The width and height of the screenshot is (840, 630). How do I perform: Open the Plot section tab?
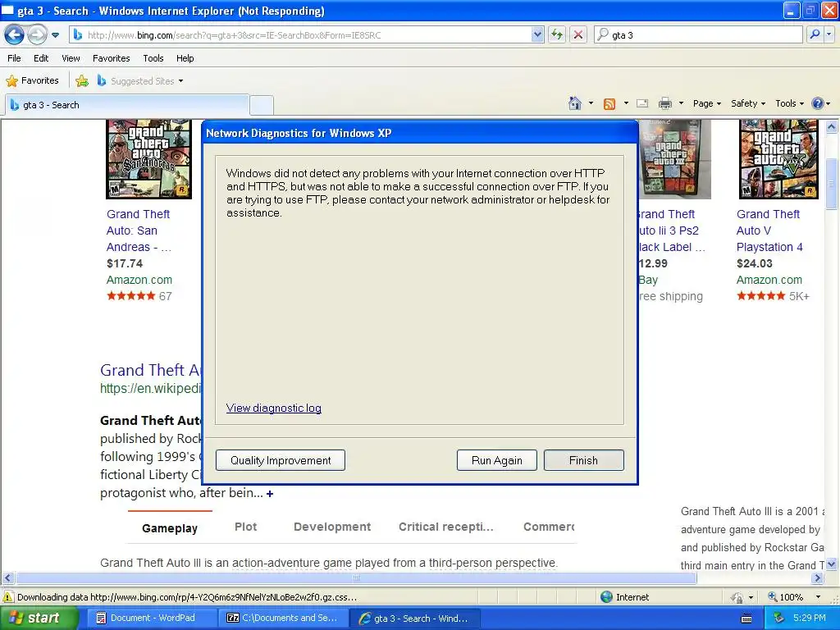pos(246,527)
